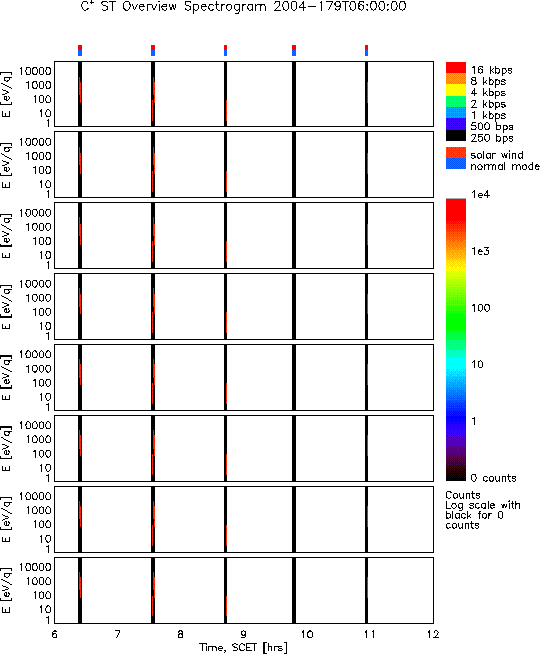This screenshot has width=540, height=654.
Task: Click the '2 kbps' legend label
Action: (488, 104)
